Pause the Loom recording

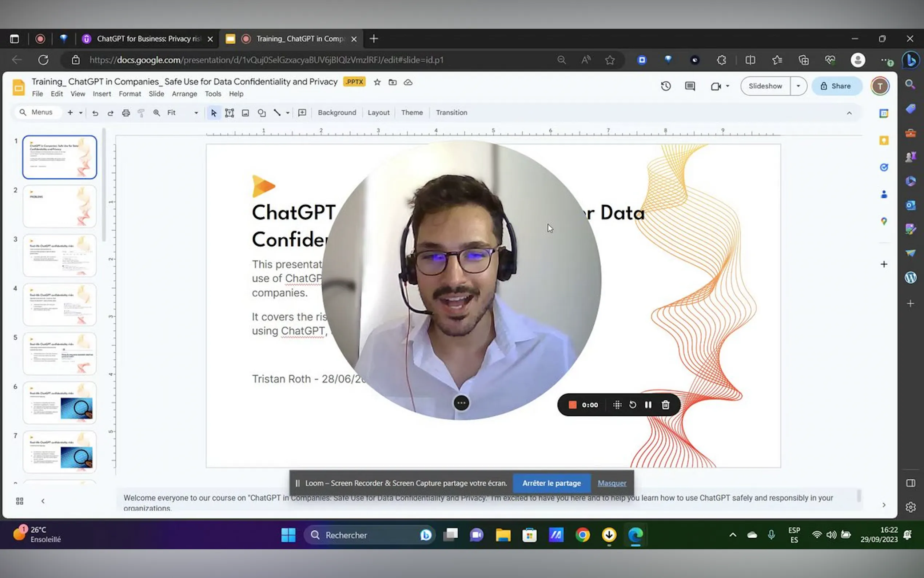648,405
